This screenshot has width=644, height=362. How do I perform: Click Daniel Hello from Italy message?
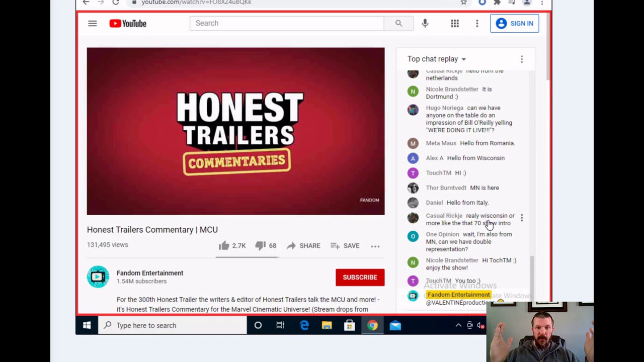pos(465,203)
